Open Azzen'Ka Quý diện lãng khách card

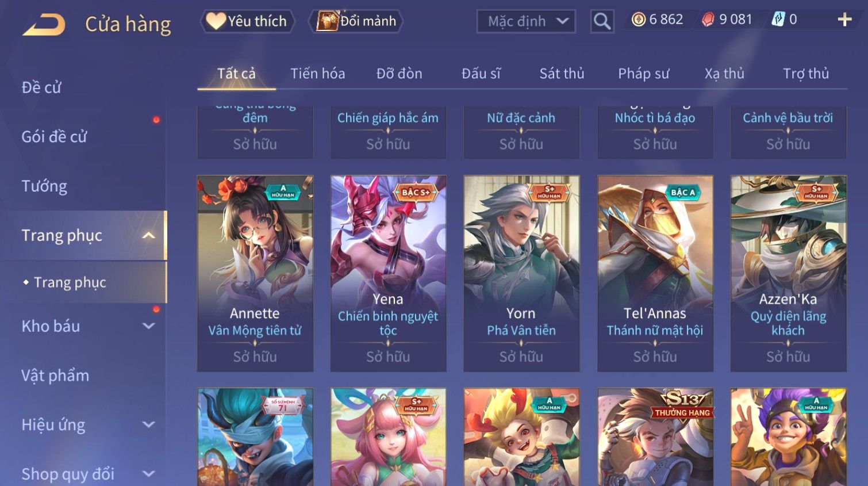(789, 273)
